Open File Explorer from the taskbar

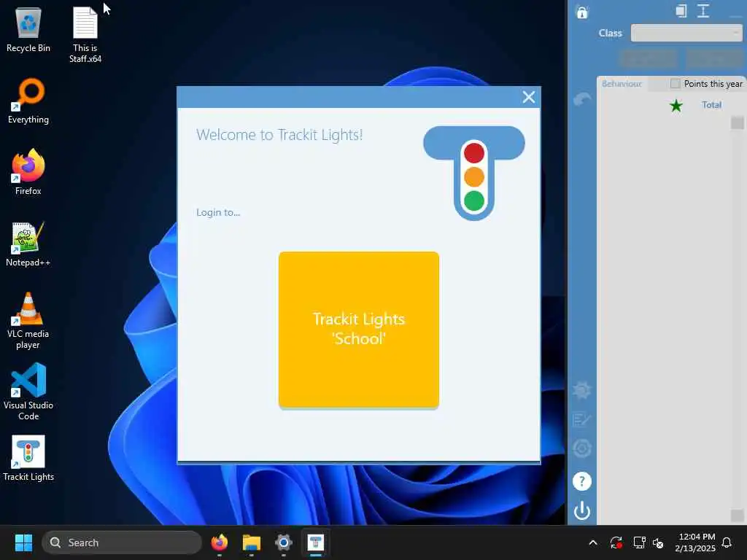(251, 542)
